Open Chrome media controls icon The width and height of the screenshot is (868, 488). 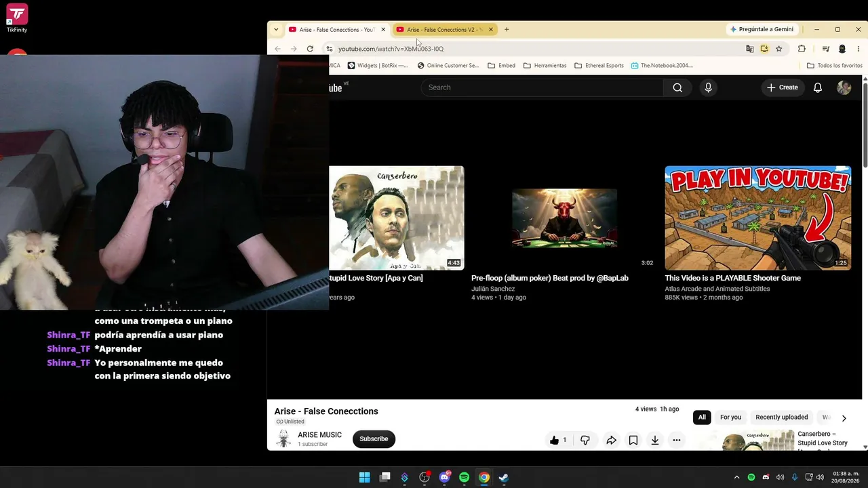click(x=825, y=49)
